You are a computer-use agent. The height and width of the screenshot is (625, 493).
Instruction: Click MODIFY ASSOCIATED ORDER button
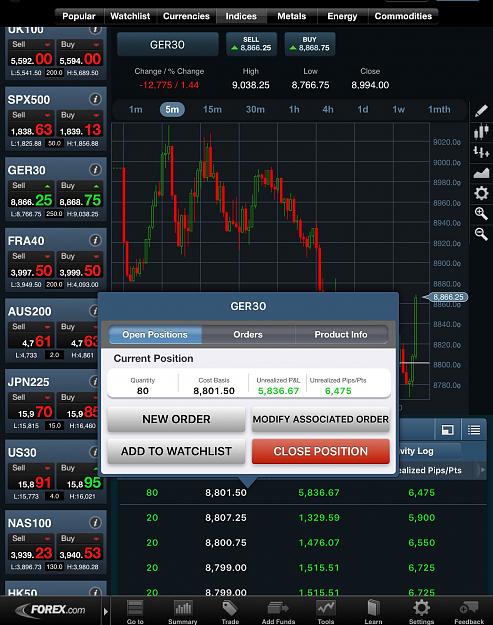tap(320, 419)
